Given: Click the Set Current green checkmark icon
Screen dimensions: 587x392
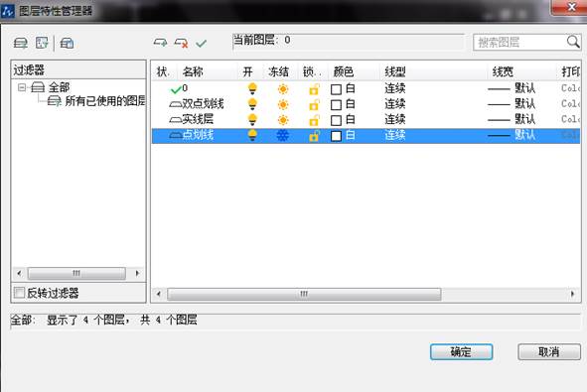Looking at the screenshot, I should point(201,44).
